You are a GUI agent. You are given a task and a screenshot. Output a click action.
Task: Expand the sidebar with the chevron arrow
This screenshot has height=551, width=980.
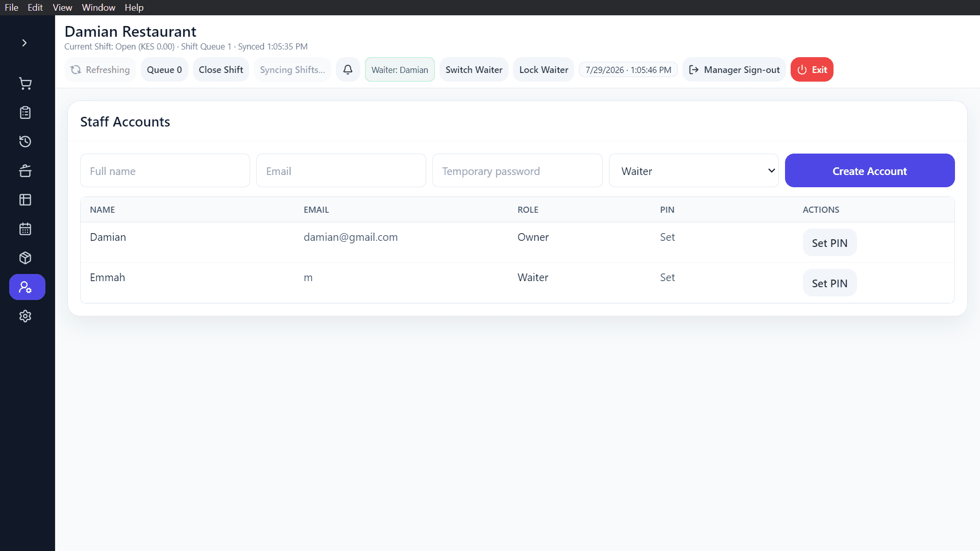tap(24, 43)
